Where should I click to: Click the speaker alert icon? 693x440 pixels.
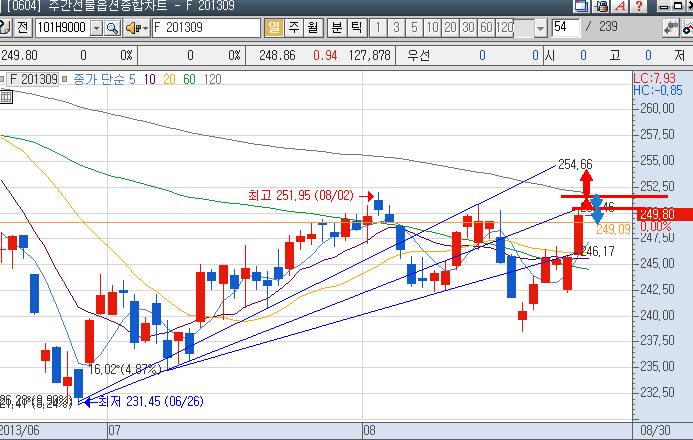pos(130,27)
